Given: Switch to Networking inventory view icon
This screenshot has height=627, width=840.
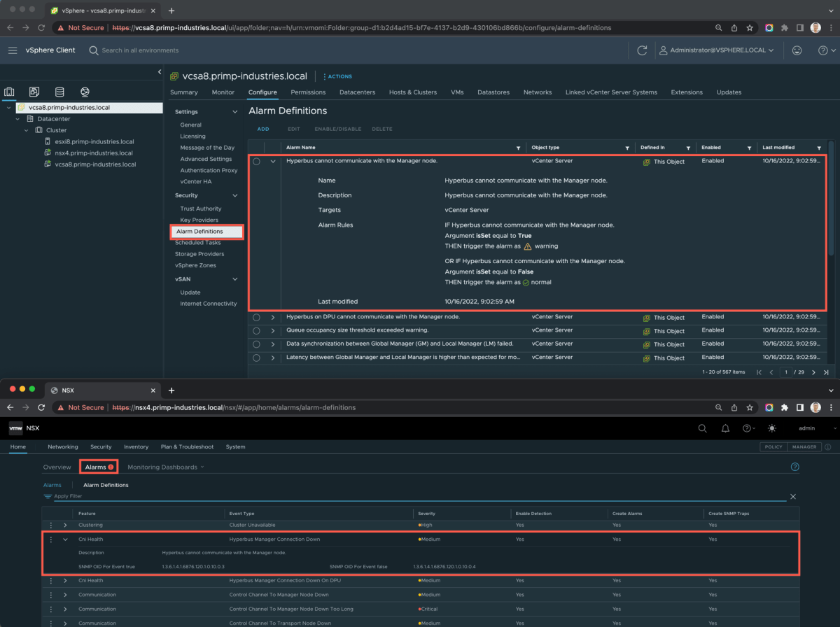Looking at the screenshot, I should (85, 92).
